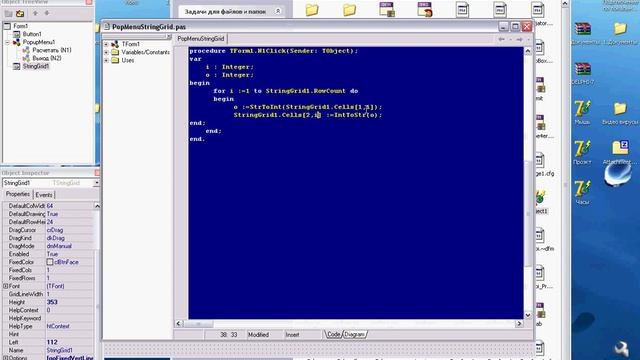Viewport: 640px width, 360px height.
Task: Click the Height value 353
Action: pyautogui.click(x=52, y=302)
